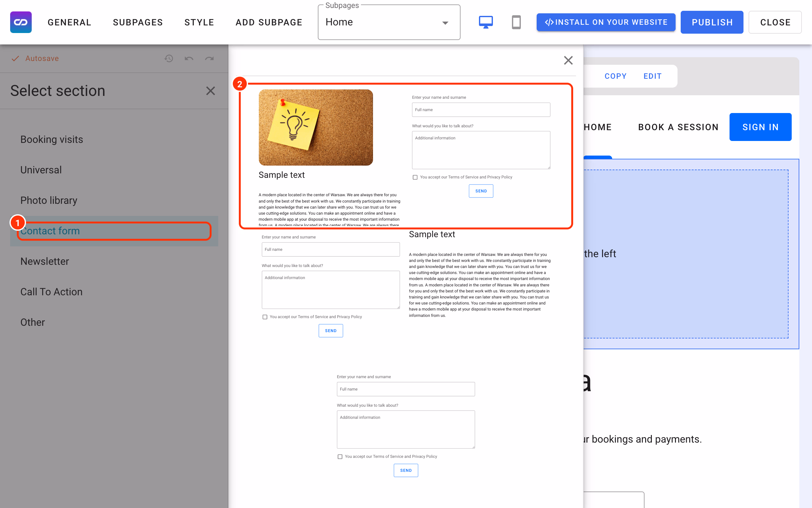This screenshot has width=812, height=508.
Task: Click SEND button in second template
Action: (331, 331)
